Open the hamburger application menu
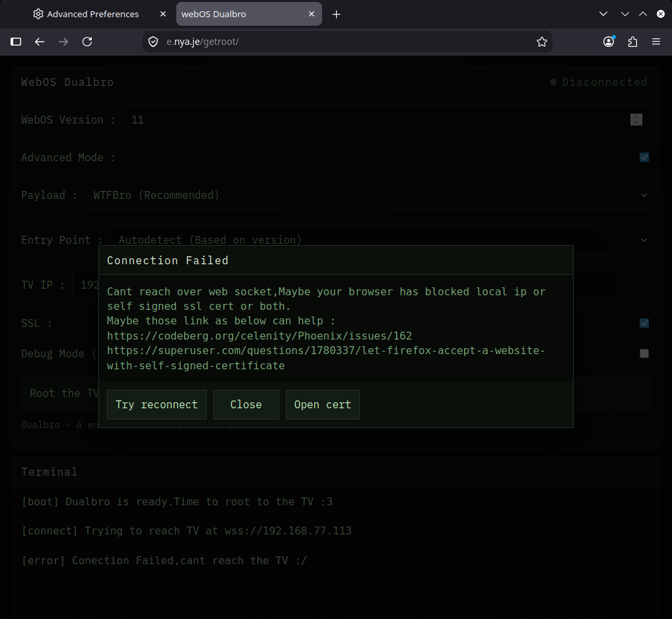Screen dimensions: 672x619 (x=656, y=42)
